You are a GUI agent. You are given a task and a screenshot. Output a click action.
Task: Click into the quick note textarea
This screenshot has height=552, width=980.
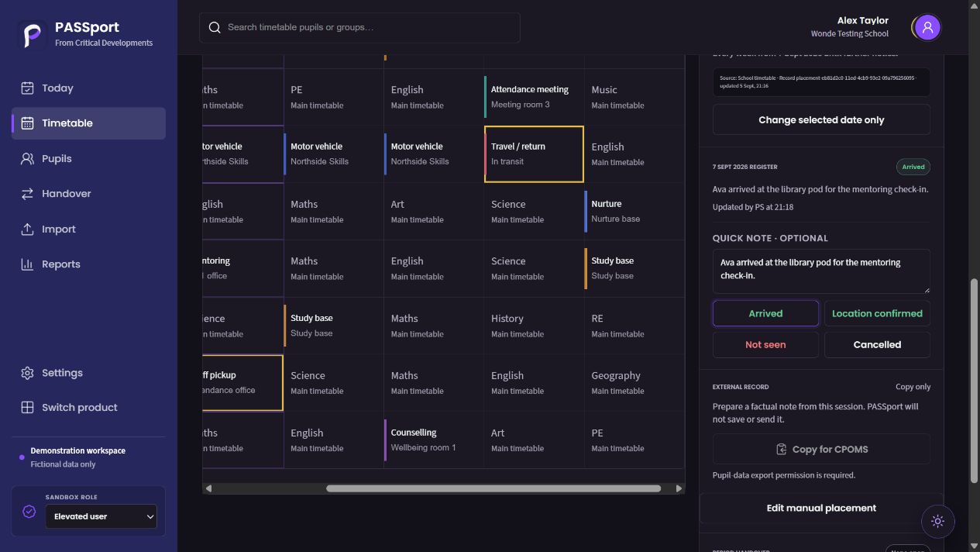[x=821, y=271]
